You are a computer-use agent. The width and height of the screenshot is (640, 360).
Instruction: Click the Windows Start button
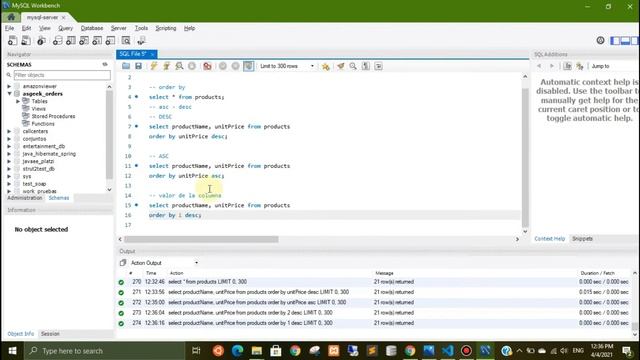12,351
